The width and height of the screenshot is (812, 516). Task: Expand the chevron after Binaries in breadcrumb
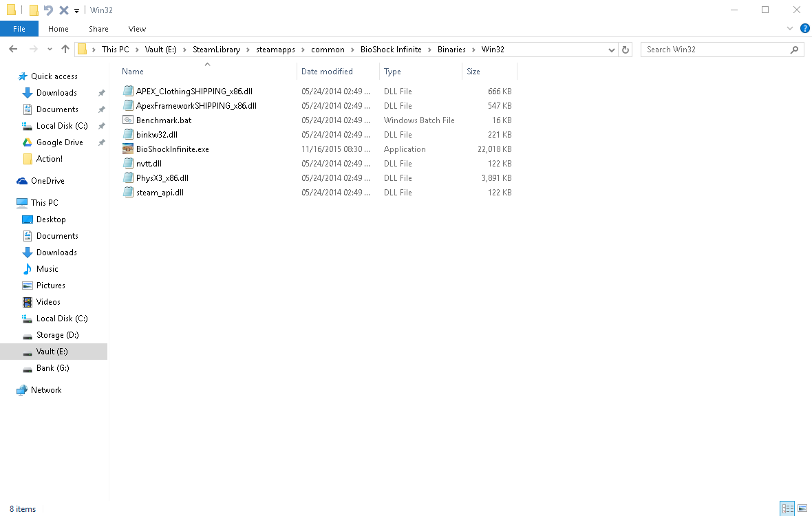click(473, 50)
